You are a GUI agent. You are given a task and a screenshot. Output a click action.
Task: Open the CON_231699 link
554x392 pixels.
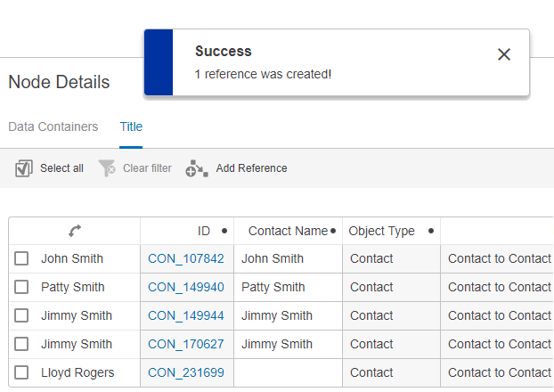click(x=185, y=373)
